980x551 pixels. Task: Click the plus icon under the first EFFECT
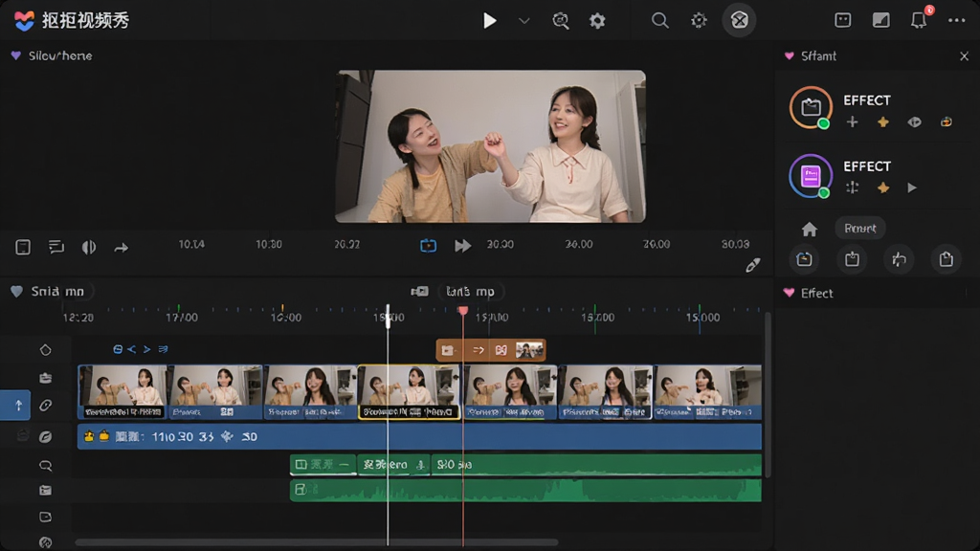(852, 121)
